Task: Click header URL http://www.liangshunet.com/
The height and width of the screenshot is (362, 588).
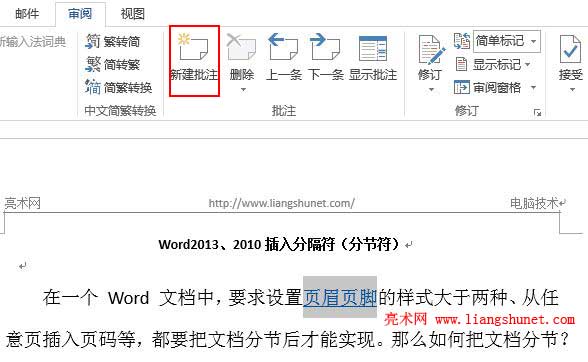Action: (281, 203)
